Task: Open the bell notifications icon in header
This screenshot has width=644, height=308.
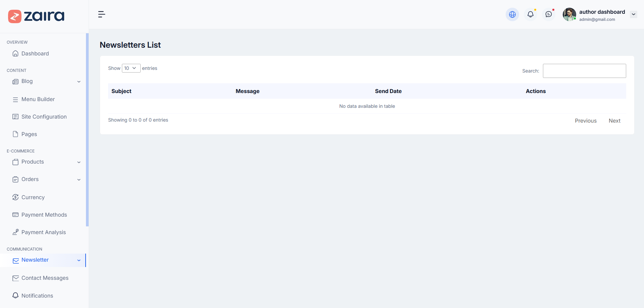Action: pyautogui.click(x=530, y=14)
